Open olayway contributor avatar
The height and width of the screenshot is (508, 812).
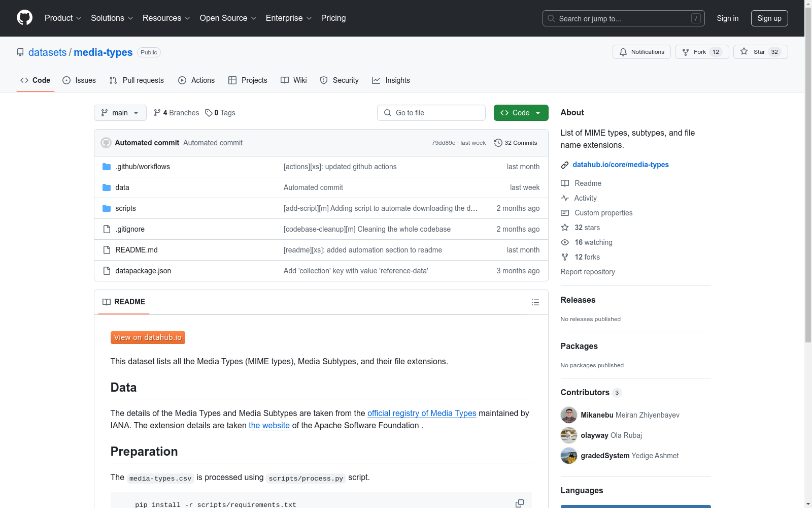coord(569,435)
